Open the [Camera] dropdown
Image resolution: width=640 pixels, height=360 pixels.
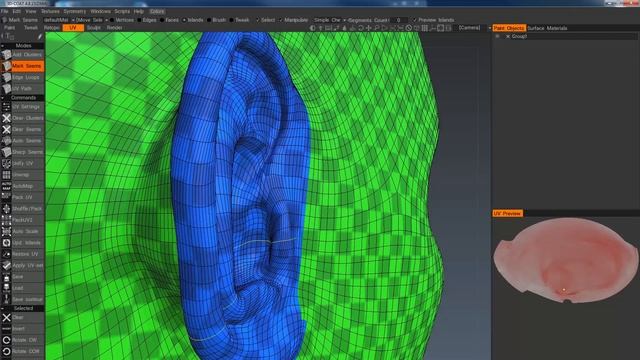click(x=469, y=28)
